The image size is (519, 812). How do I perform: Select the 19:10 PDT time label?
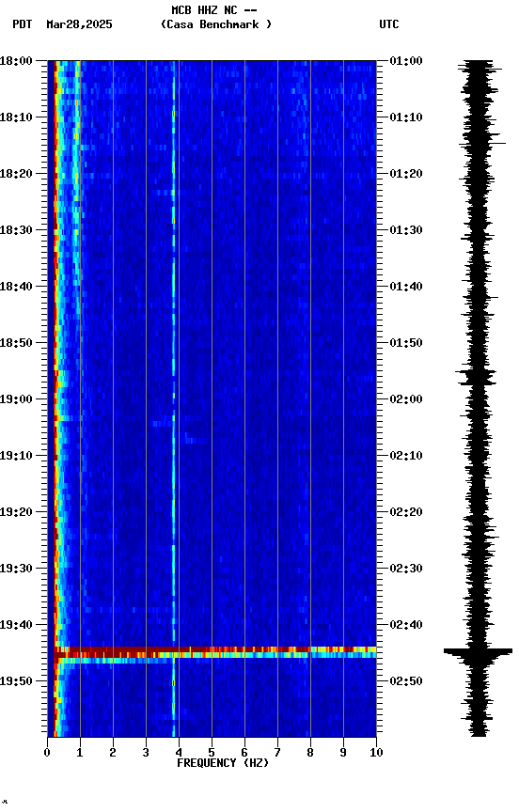[x=16, y=456]
